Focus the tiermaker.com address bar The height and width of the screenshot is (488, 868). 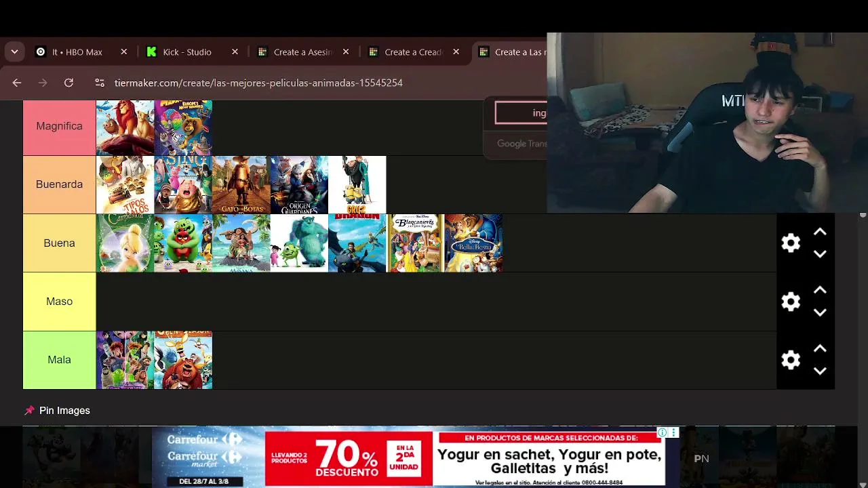(x=258, y=83)
